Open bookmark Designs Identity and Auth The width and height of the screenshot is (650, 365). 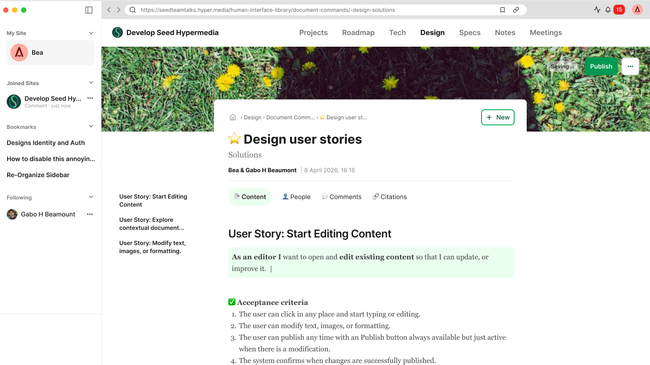pos(46,143)
